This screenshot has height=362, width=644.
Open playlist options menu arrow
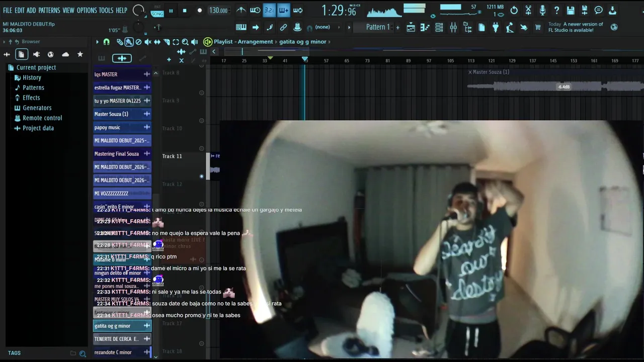[97, 42]
